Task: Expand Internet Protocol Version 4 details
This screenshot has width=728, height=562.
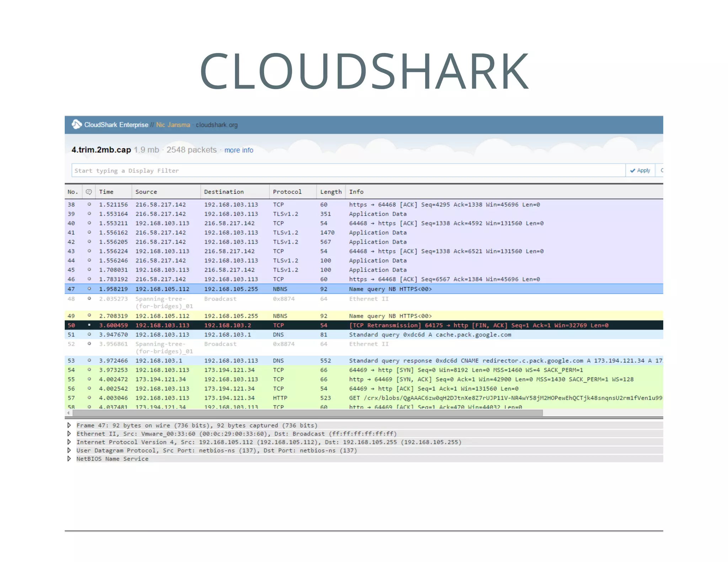Action: pos(69,442)
